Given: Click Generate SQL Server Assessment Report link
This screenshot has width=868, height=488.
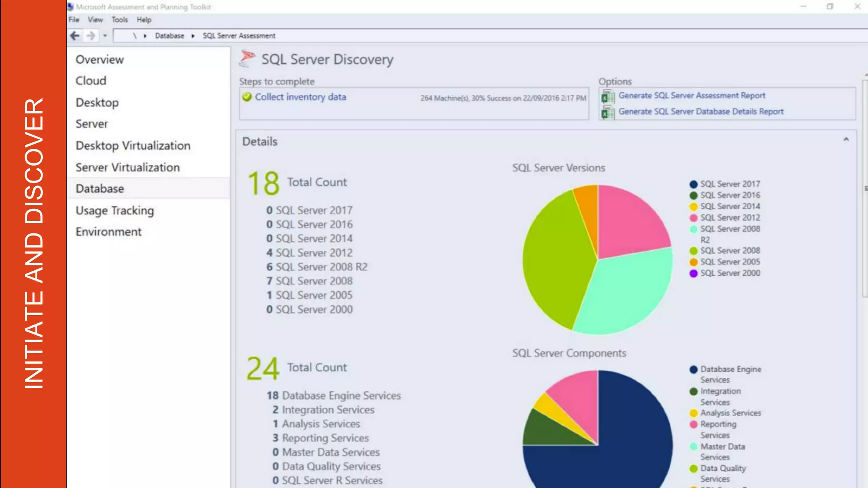Looking at the screenshot, I should coord(692,95).
